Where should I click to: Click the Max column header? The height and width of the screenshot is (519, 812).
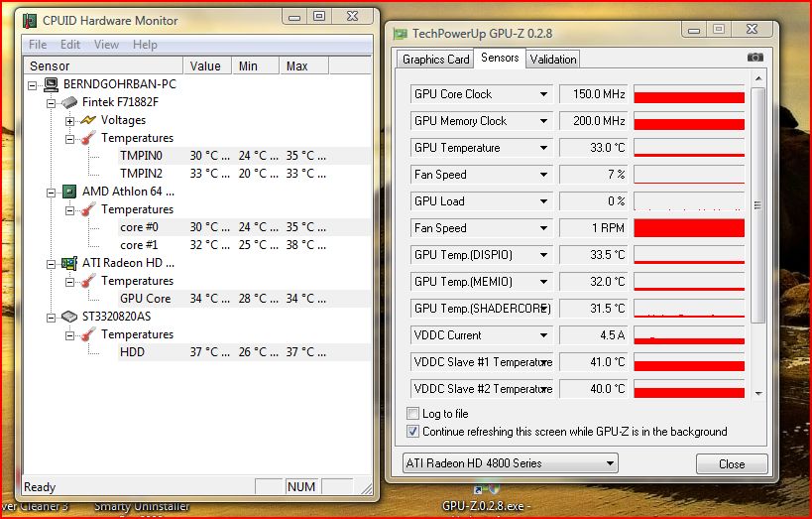pyautogui.click(x=303, y=65)
